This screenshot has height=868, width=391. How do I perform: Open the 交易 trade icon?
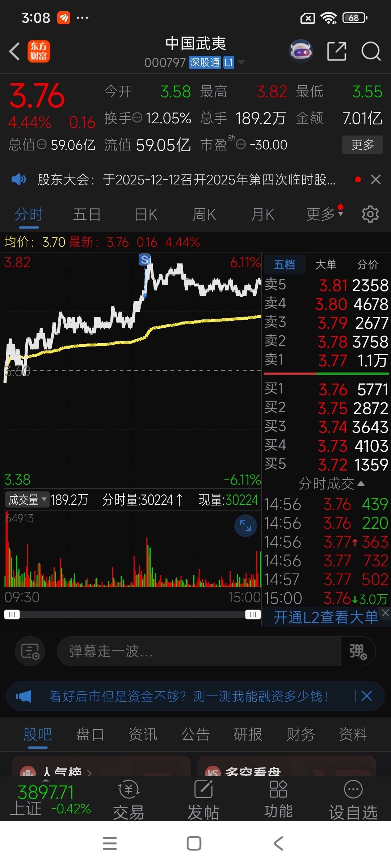(x=129, y=800)
